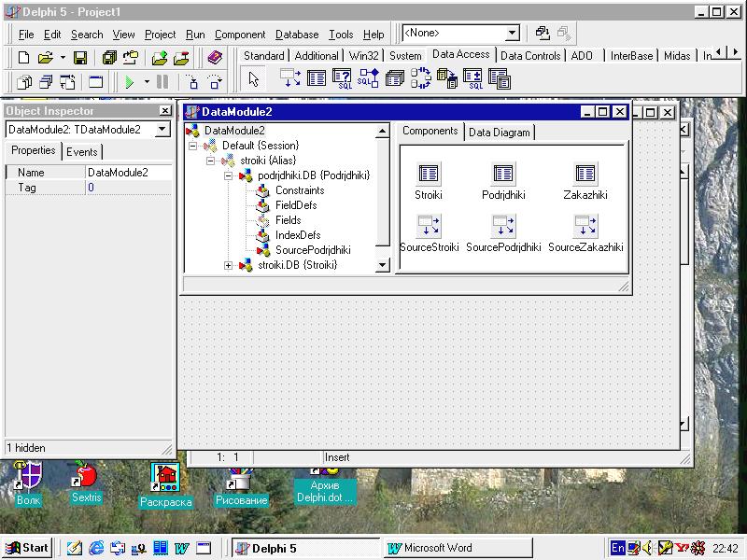Click the Open Project toolbar icon
The height and width of the screenshot is (560, 747).
(x=130, y=58)
